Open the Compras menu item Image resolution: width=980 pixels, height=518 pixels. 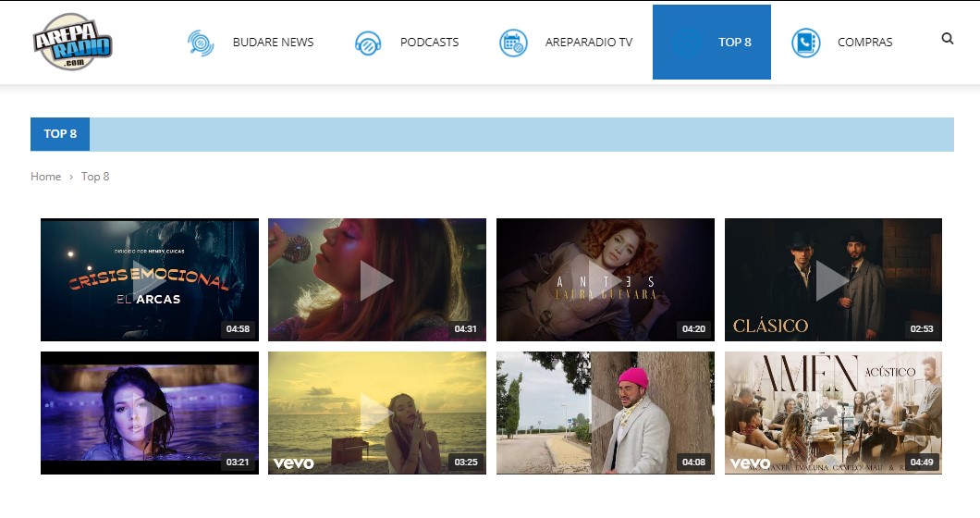tap(865, 43)
